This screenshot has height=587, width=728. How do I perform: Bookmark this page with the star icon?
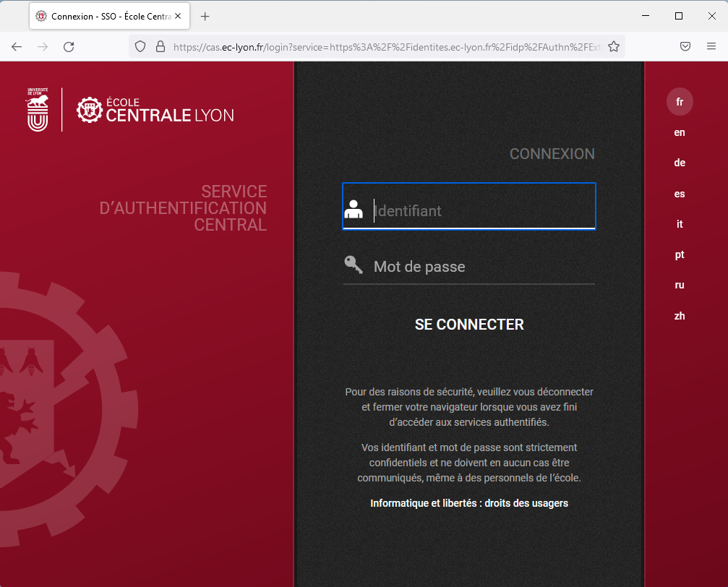pos(614,46)
